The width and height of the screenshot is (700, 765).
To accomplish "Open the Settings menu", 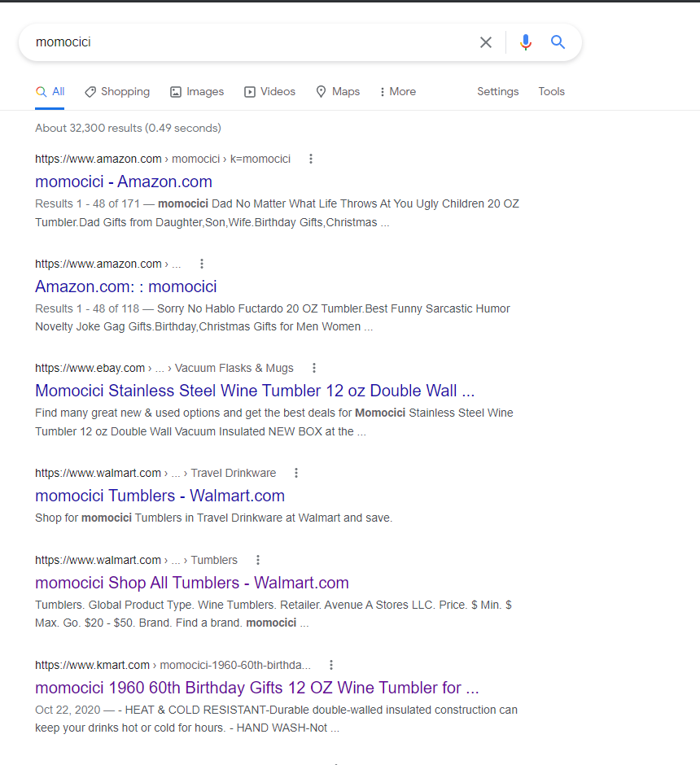I will click(x=497, y=92).
